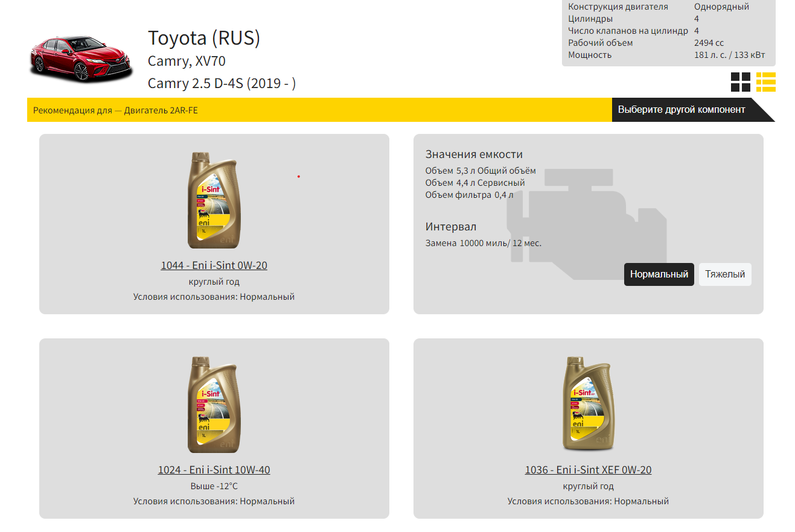
Task: Click the Eni i-Sint 10W-40 bottle image
Action: pos(214,405)
